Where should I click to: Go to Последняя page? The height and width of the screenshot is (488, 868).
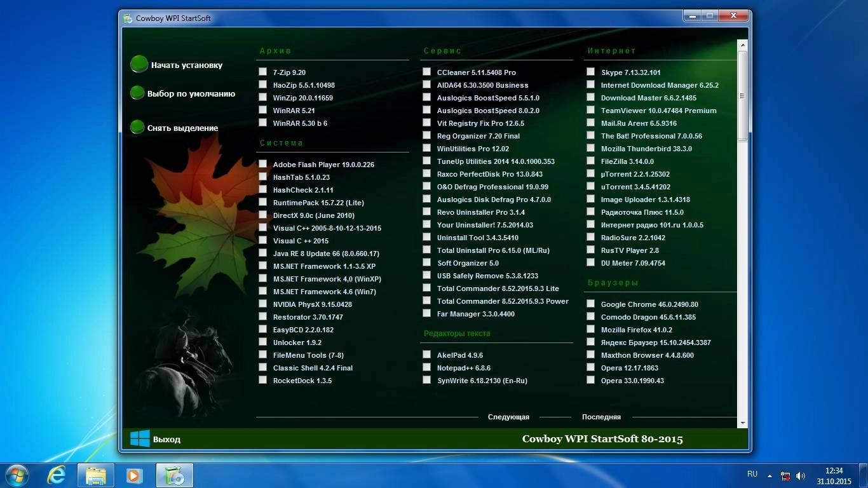(601, 417)
